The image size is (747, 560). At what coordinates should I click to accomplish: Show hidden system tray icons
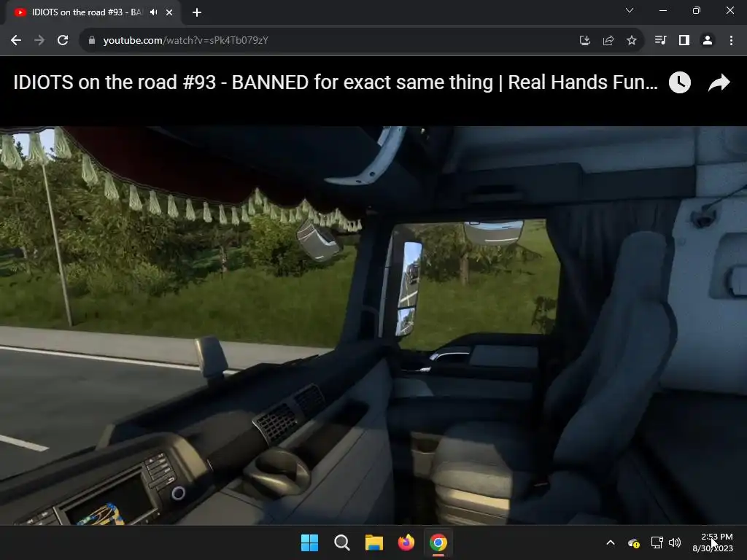click(611, 542)
